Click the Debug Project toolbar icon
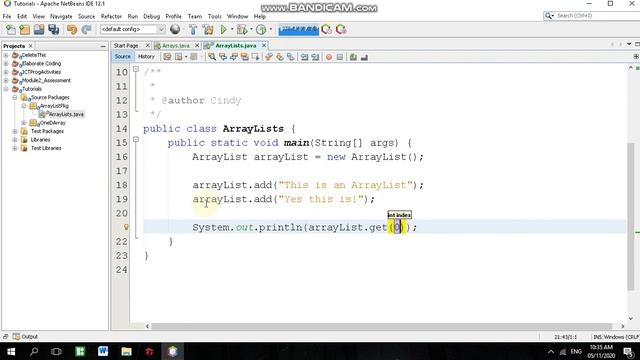The image size is (640, 360). tap(242, 29)
